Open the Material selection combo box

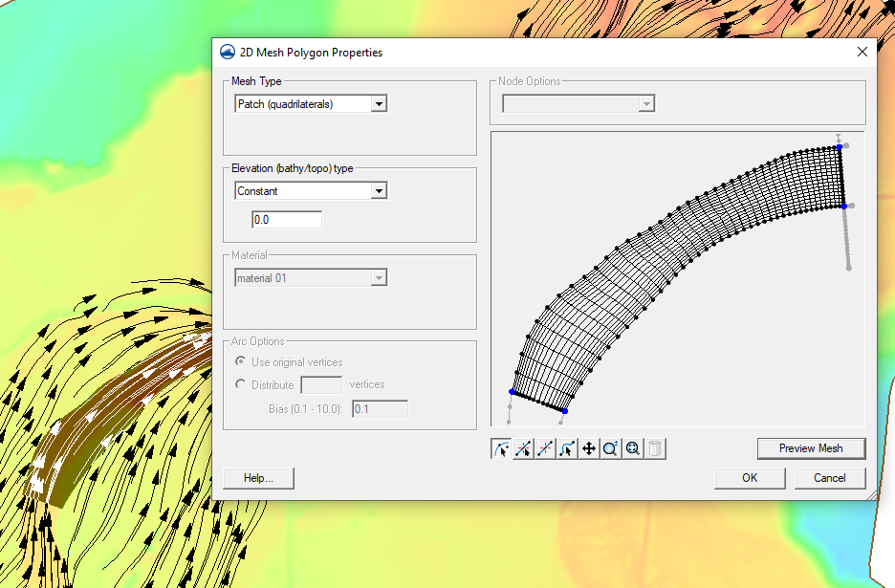pos(380,276)
